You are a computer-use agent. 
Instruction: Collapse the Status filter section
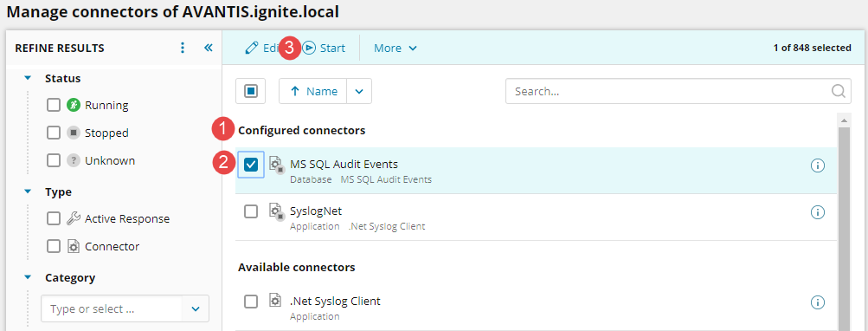tap(29, 79)
